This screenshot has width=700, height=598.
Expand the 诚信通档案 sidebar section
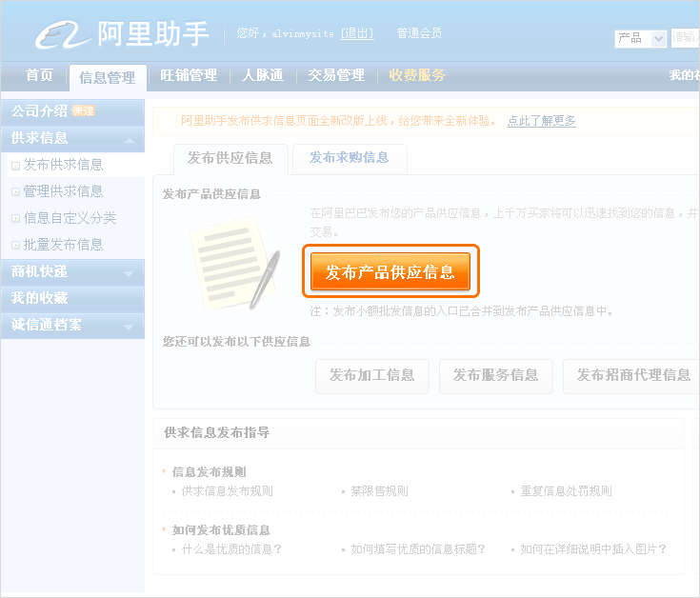click(129, 327)
